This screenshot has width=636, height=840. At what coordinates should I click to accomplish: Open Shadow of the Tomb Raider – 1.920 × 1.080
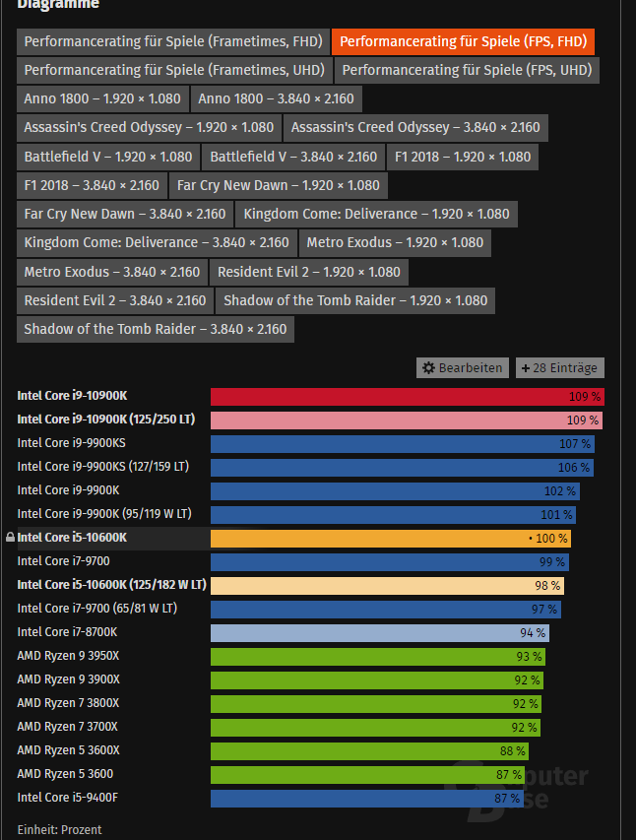355,300
